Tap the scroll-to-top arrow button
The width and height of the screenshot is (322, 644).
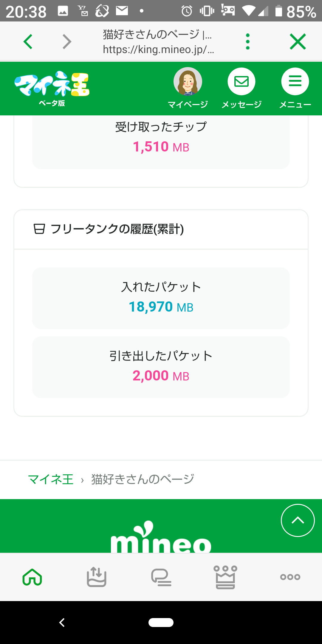point(298,521)
